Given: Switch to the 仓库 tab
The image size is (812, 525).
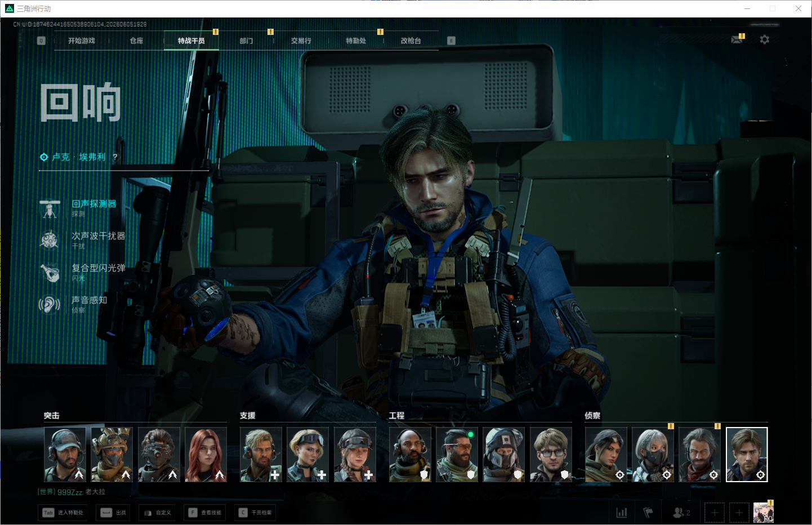Looking at the screenshot, I should [x=136, y=41].
